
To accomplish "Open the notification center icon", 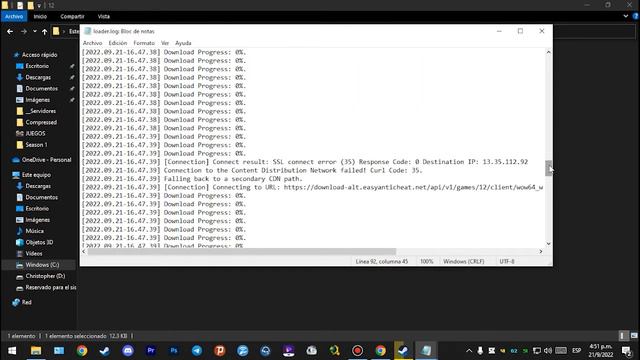I will [x=627, y=351].
